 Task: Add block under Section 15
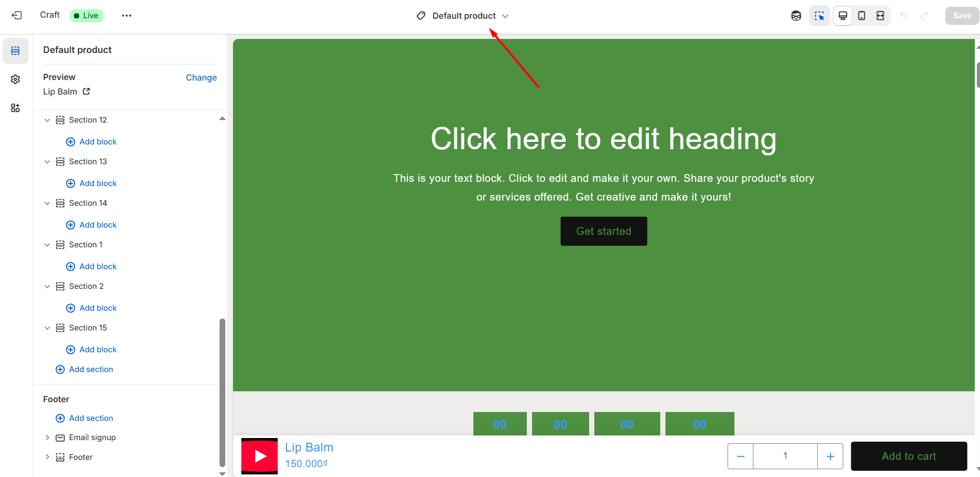(91, 350)
